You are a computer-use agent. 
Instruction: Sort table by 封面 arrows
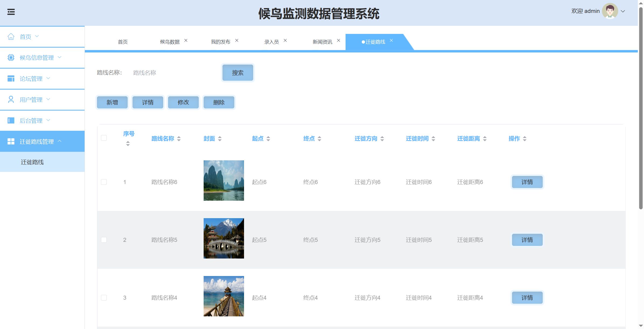tap(220, 139)
